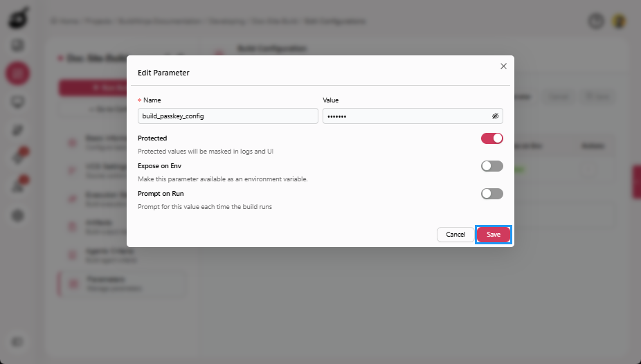The width and height of the screenshot is (641, 364).
Task: Click the 'Protected' label text
Action: (152, 138)
